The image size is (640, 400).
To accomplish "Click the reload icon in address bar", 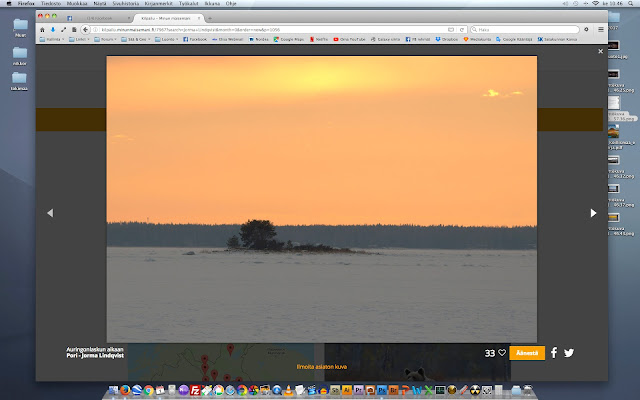I will pos(462,30).
